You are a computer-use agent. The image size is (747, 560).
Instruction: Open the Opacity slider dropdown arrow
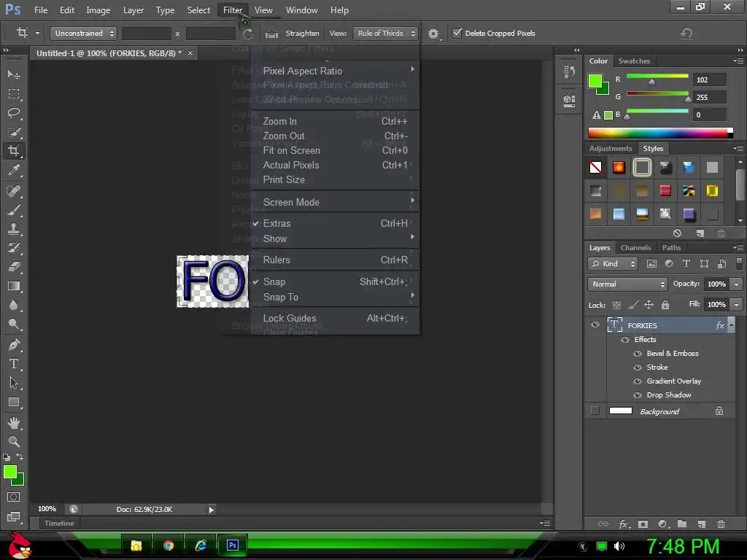pyautogui.click(x=737, y=284)
